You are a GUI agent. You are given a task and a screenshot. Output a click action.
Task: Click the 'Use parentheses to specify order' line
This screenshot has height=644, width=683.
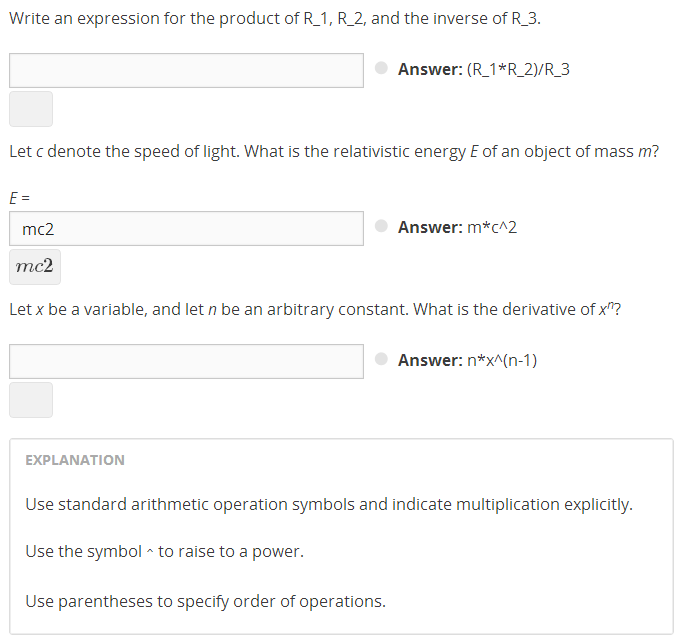click(x=205, y=601)
